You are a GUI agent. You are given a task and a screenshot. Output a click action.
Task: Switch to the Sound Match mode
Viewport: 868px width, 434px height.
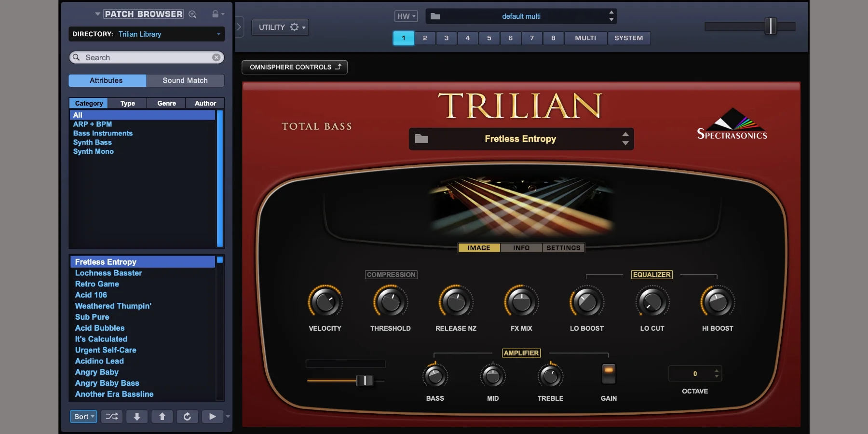(185, 81)
